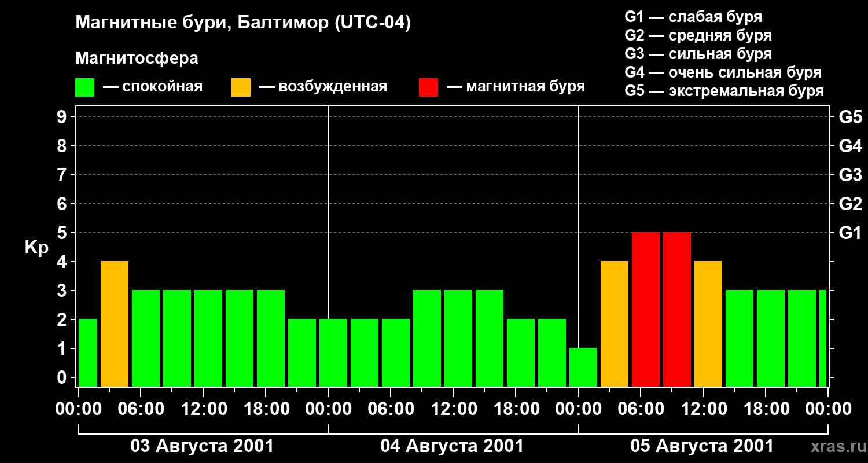Click the right-axis G2 label beside Kp 6
Viewport: 868px width, 463px height.
851,204
